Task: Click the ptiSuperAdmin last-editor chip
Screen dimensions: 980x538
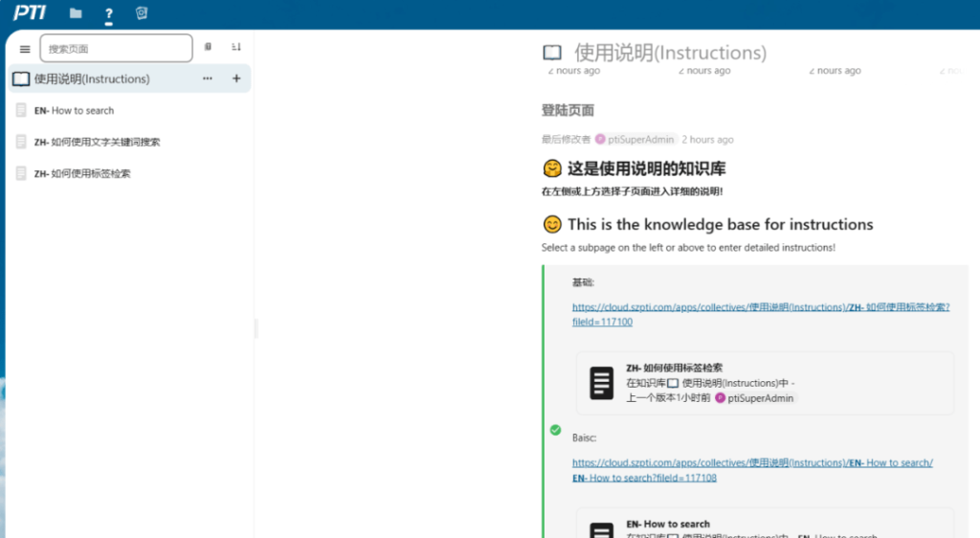Action: (x=635, y=140)
